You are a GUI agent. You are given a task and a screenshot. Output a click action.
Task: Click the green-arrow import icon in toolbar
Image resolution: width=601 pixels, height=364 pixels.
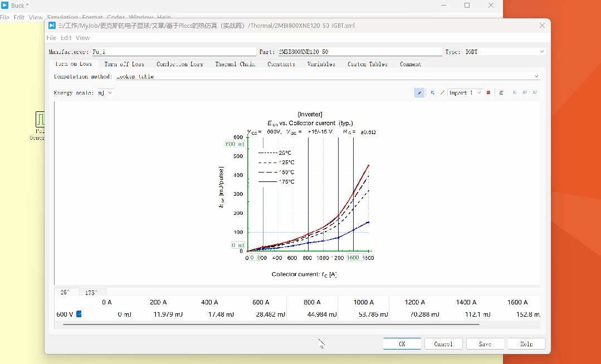[x=432, y=93]
